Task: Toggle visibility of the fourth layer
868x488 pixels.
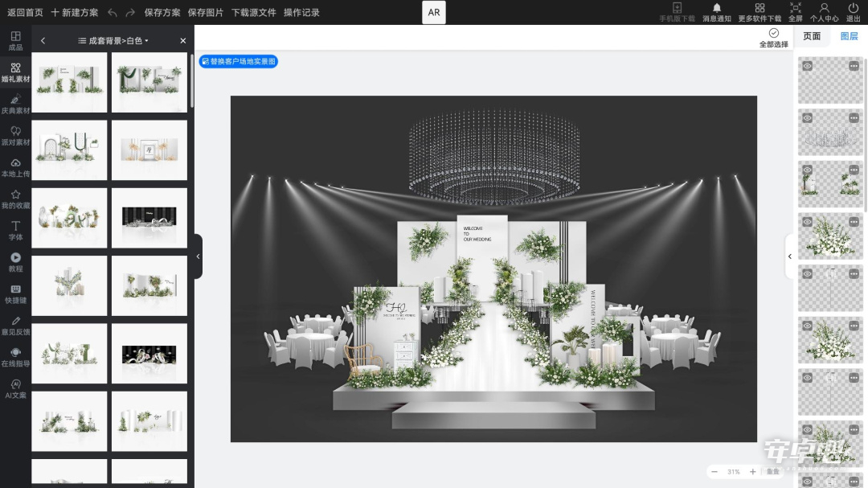Action: coord(808,222)
